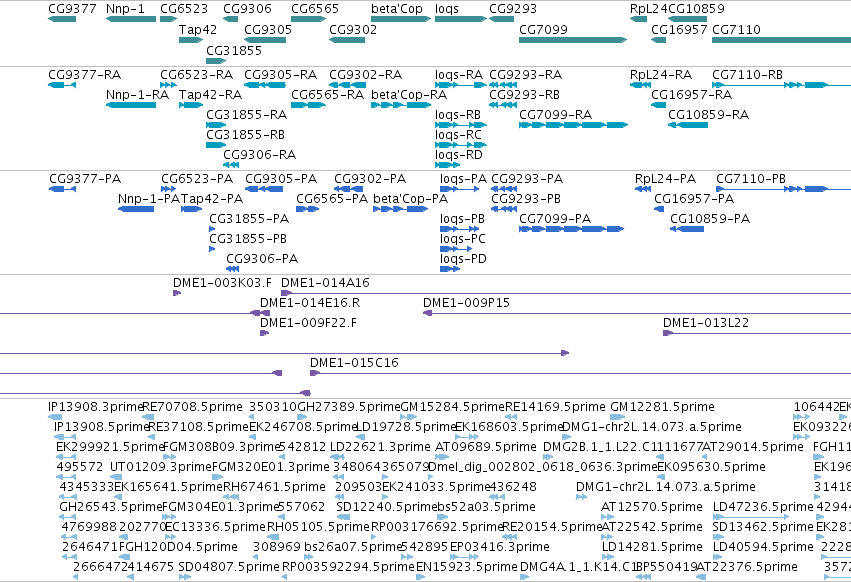The height and width of the screenshot is (582, 851).
Task: Select the loqs-RC transcript
Action: [461, 145]
